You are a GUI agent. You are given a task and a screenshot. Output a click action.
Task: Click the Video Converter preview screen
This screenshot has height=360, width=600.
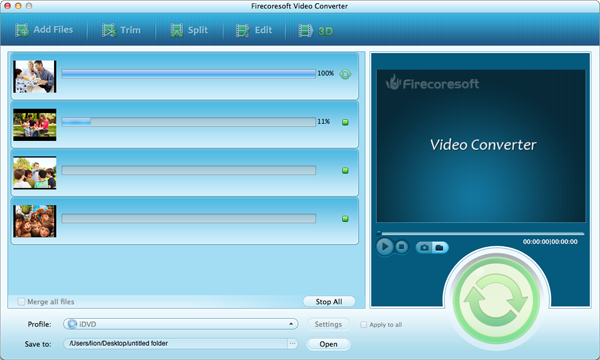[481, 146]
